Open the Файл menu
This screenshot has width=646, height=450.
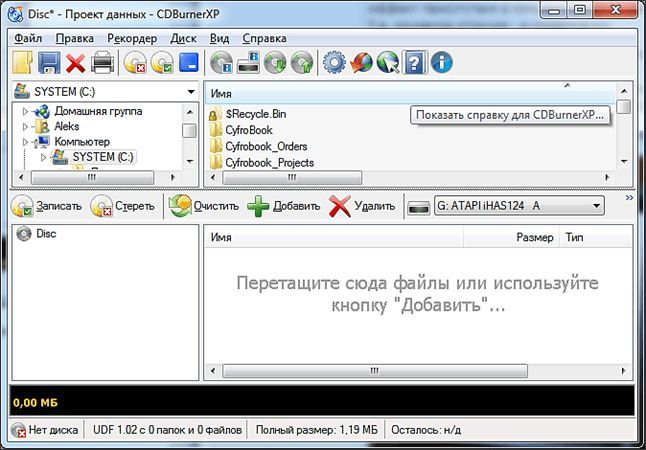point(28,38)
